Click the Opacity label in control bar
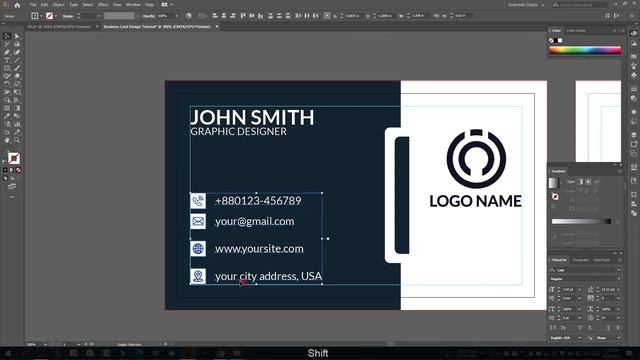Screen dimensions: 640x360 coord(148,16)
